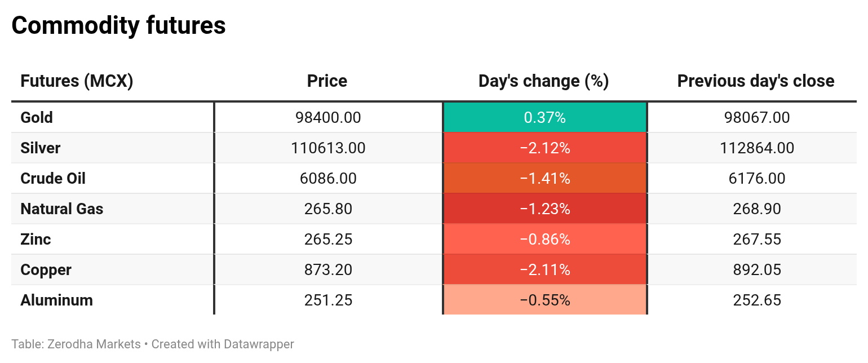Image resolution: width=868 pixels, height=363 pixels.
Task: Select the Aluminum row label
Action: click(56, 300)
